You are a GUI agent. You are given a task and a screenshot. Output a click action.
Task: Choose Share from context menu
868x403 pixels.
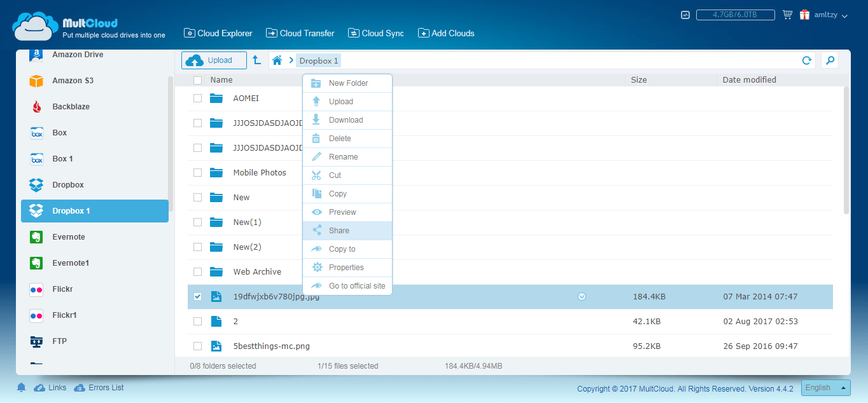pos(347,231)
